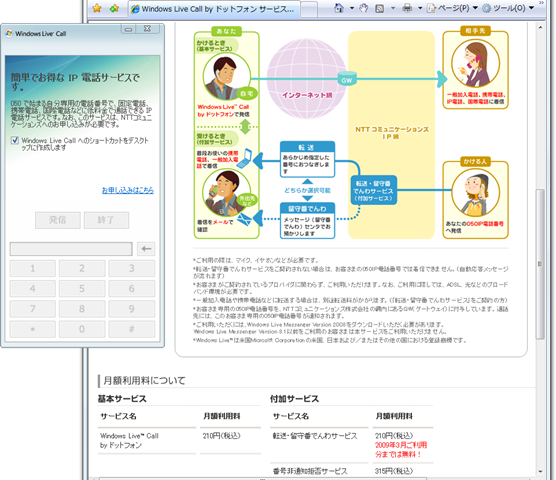The width and height of the screenshot is (556, 480).
Task: Click the toolbar overflow chevron
Action: click(541, 3)
